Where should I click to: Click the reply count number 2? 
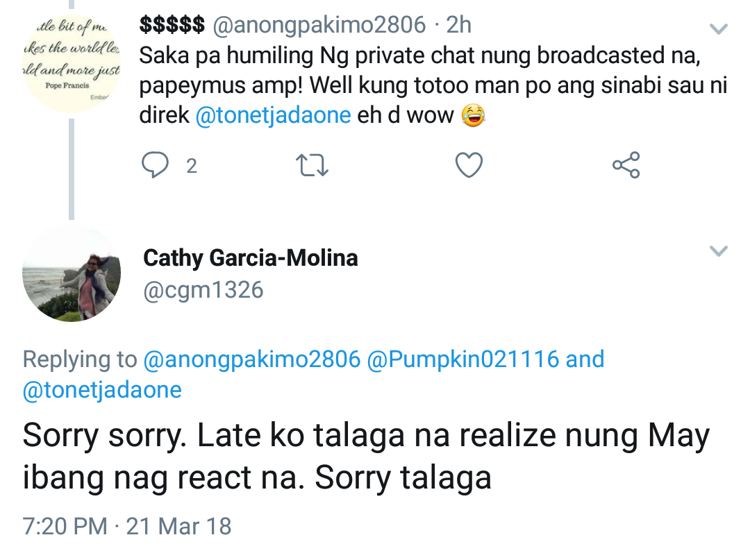(x=192, y=166)
